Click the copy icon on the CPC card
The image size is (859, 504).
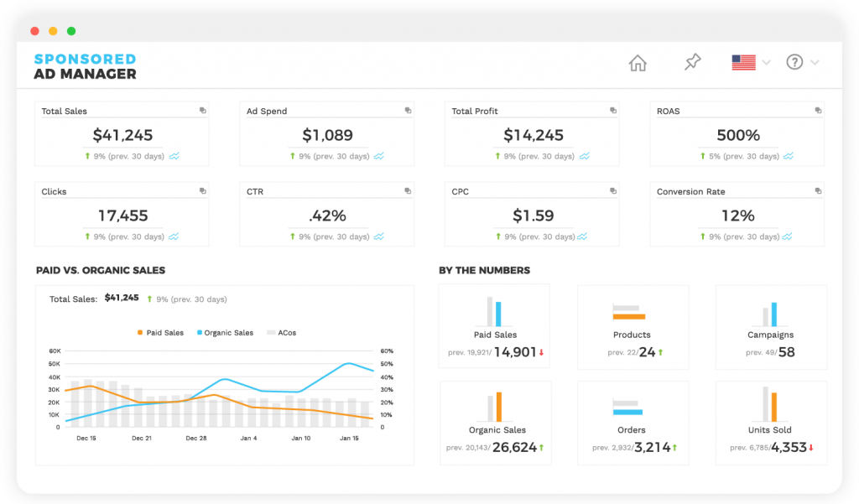click(612, 190)
